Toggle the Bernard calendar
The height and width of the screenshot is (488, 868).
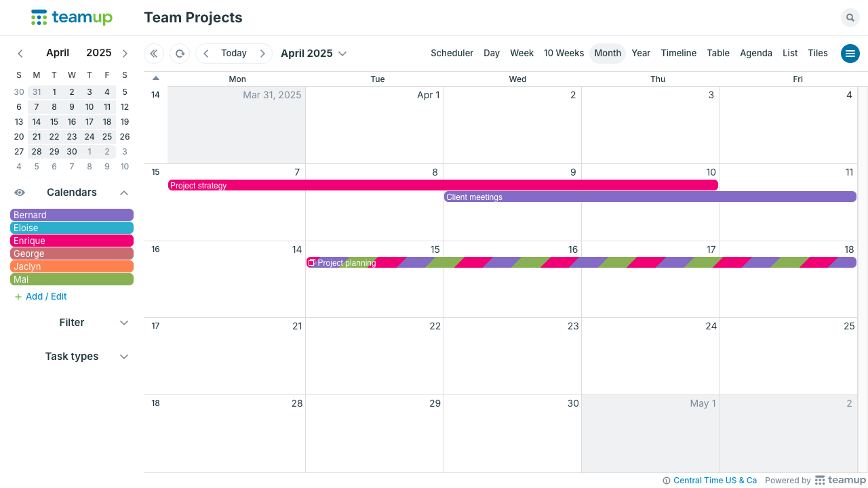pyautogui.click(x=72, y=215)
